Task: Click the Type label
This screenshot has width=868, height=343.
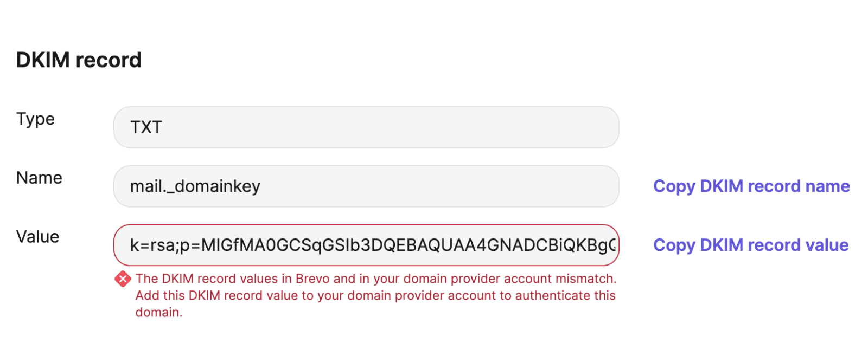Action: [35, 119]
